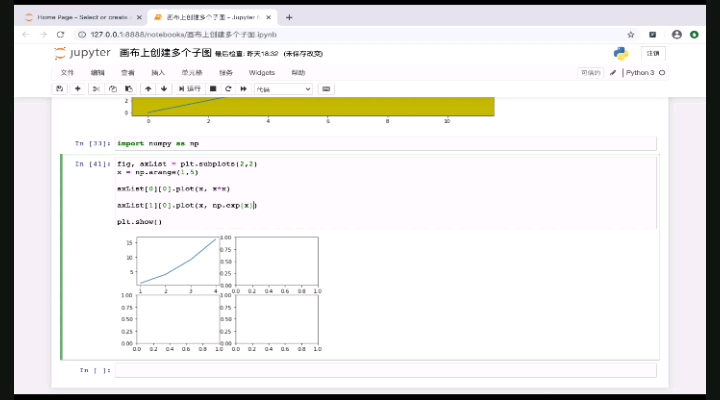
Task: Click the site info icon in address bar
Action: (82, 34)
